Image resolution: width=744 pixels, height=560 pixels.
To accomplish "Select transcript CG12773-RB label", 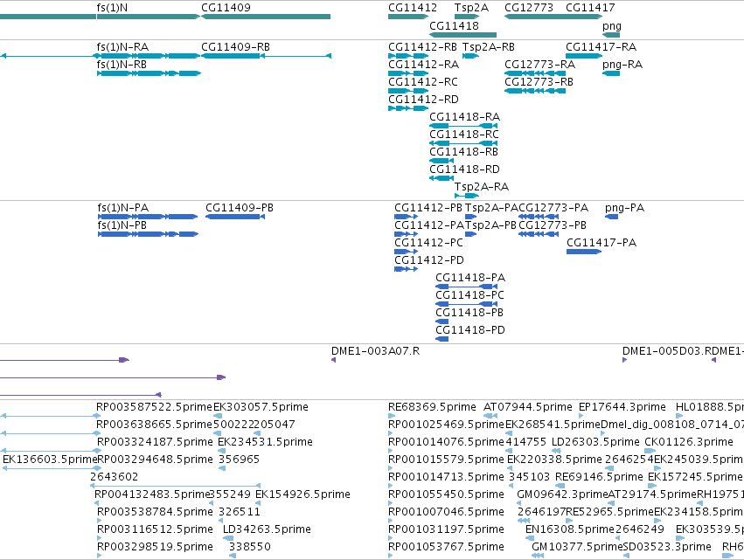I will pyautogui.click(x=539, y=82).
